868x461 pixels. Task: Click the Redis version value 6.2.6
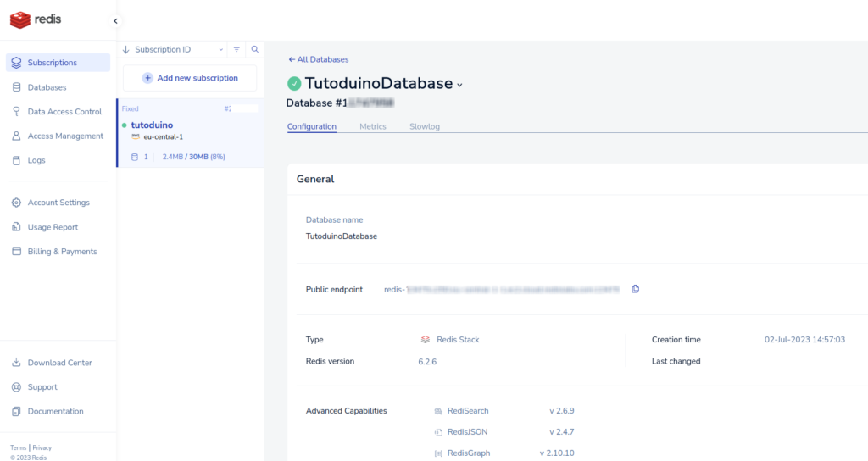point(427,362)
